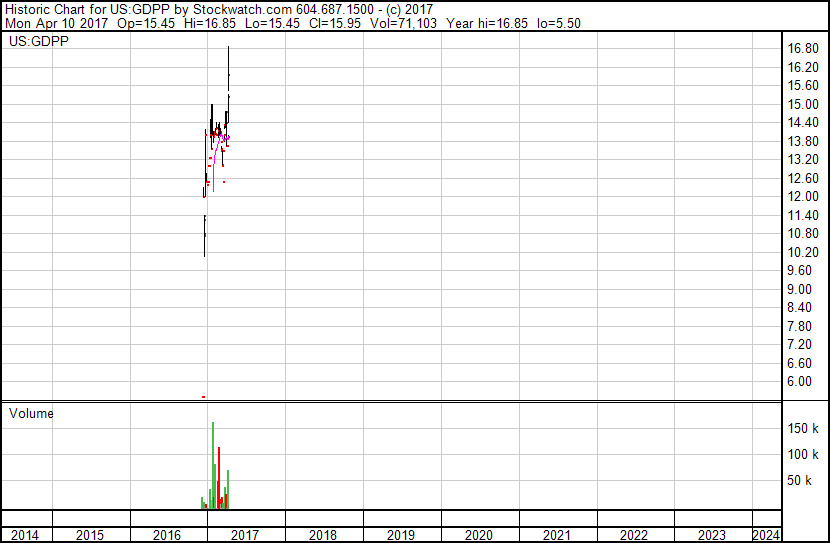The width and height of the screenshot is (830, 543).
Task: Click the 2020 year label on the time axis
Action: (x=479, y=535)
